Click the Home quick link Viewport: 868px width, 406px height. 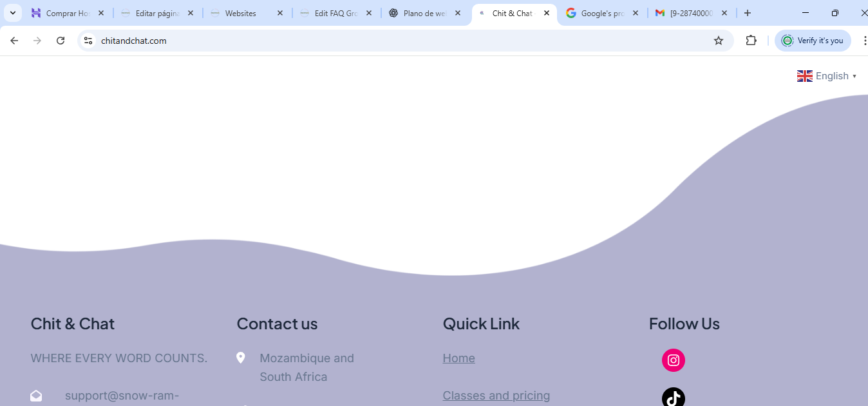[x=458, y=358]
